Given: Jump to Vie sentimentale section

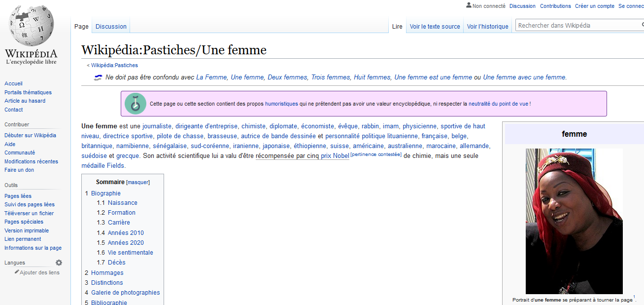Looking at the screenshot, I should (x=130, y=253).
